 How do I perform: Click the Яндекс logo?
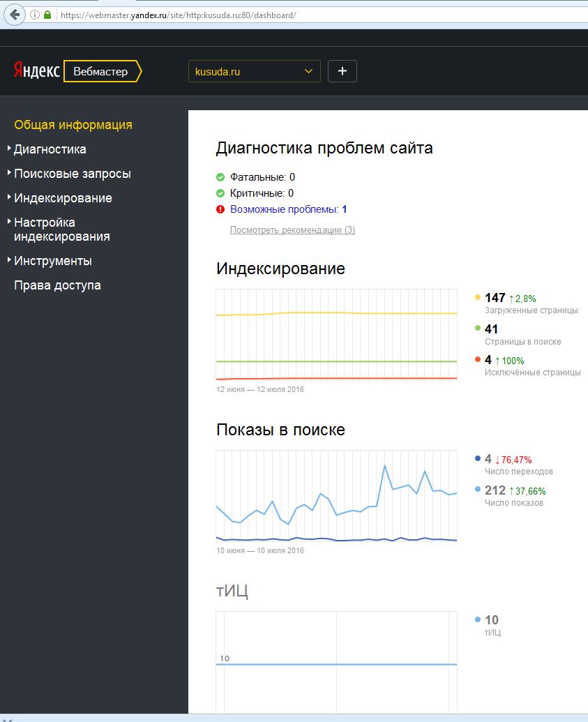(36, 71)
